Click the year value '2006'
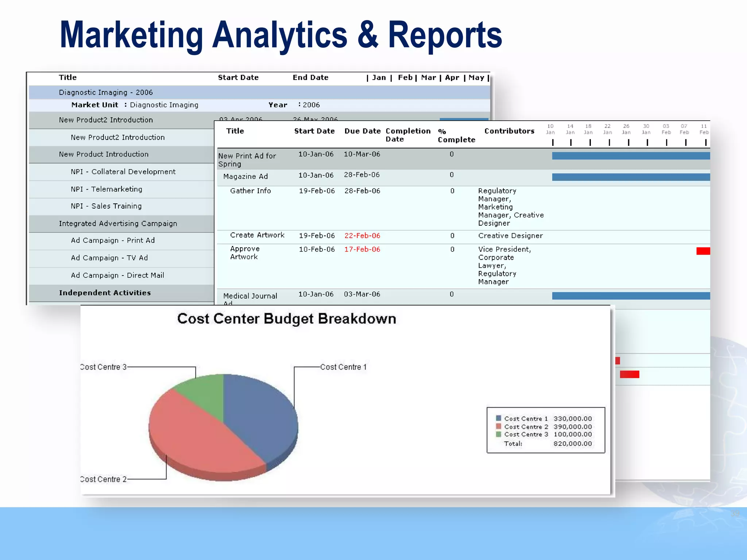The height and width of the screenshot is (560, 747). (x=311, y=105)
